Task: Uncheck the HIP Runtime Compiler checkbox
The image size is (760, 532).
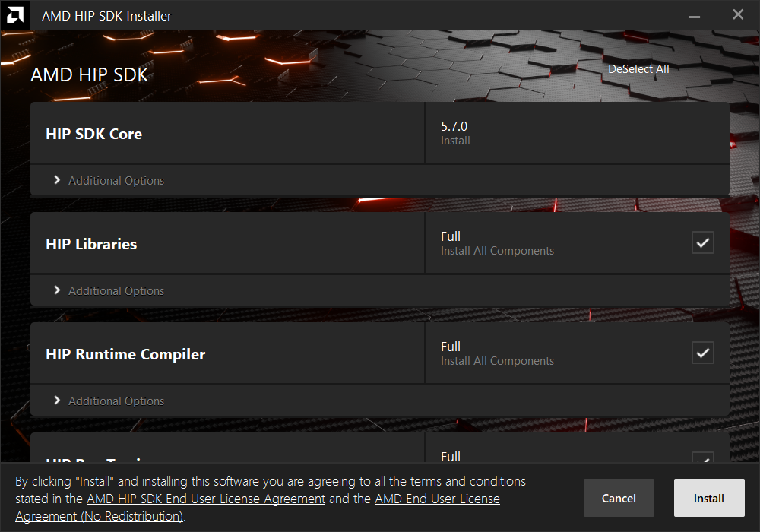Action: point(703,353)
